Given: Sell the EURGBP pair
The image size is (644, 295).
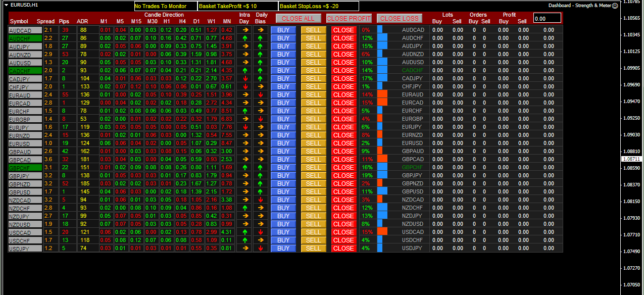Looking at the screenshot, I should point(314,119).
